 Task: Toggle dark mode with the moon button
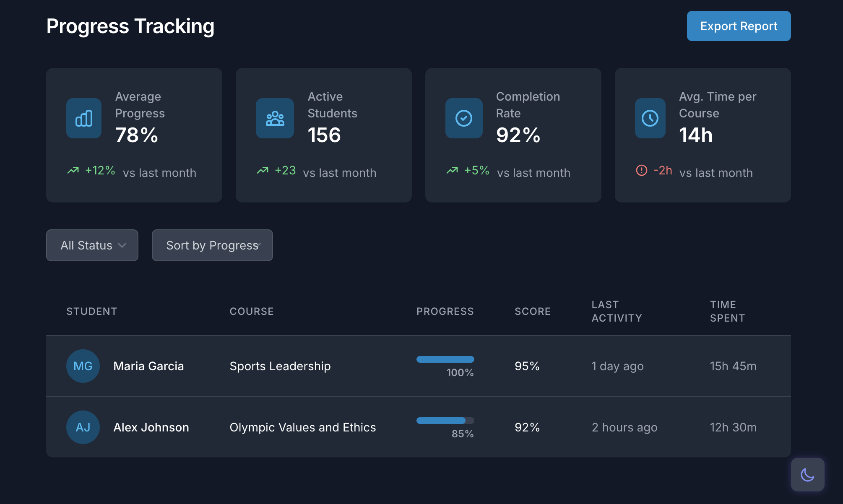(x=807, y=475)
